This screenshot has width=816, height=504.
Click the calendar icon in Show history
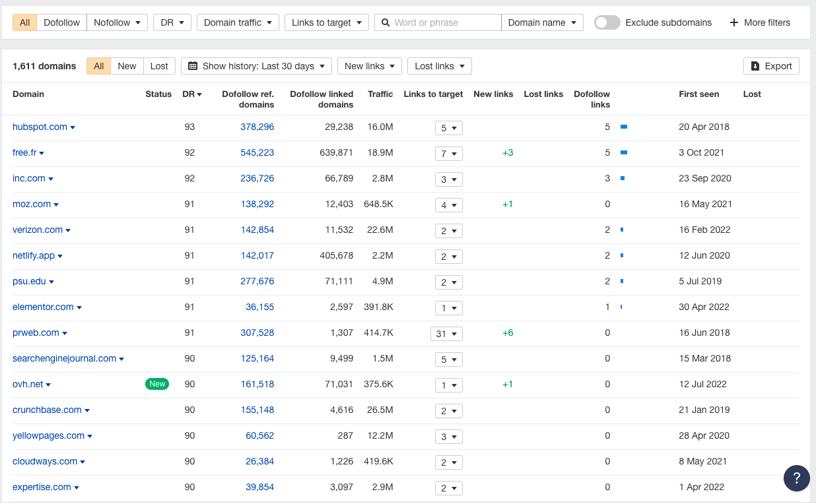193,66
